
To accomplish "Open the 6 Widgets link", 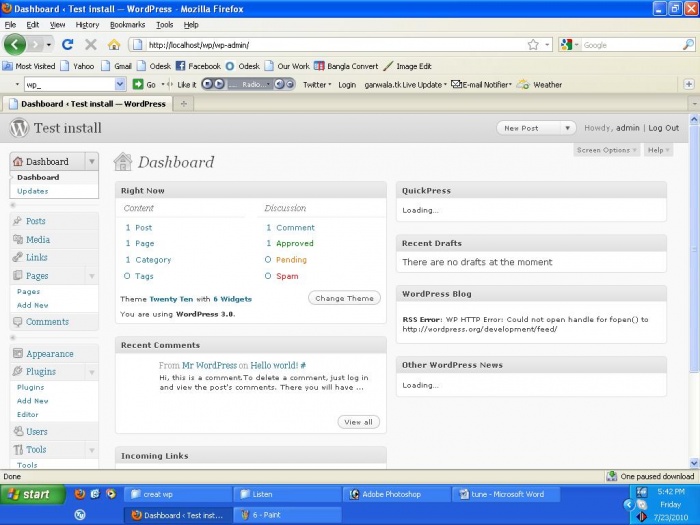I will [x=232, y=299].
